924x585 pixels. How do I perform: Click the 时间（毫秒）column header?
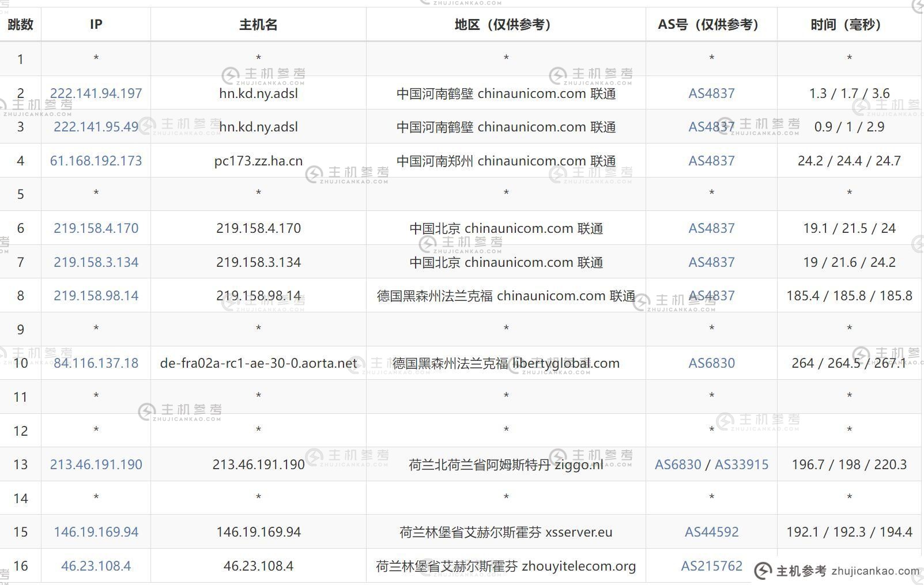(849, 24)
